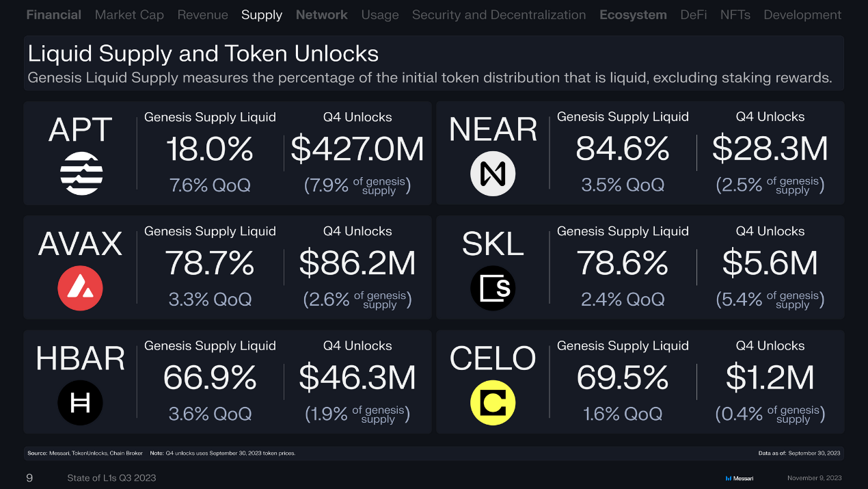Go to the Revenue tab
Screen dimensions: 868x489
pos(202,15)
